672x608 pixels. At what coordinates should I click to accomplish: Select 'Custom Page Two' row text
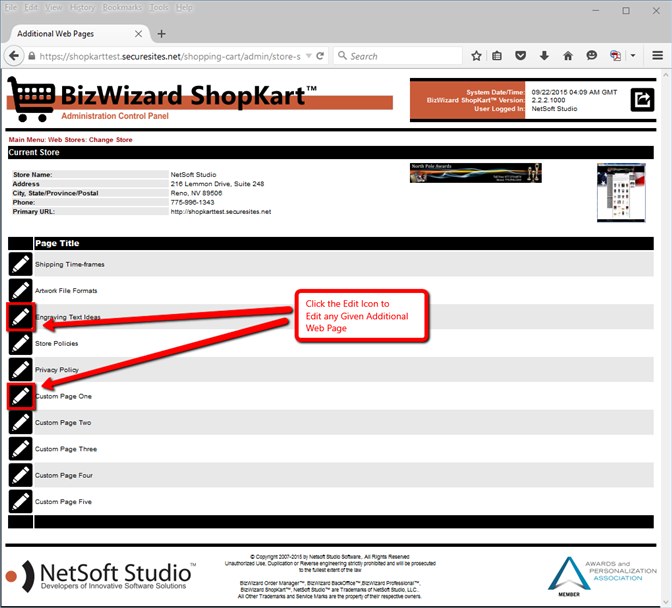pos(63,422)
